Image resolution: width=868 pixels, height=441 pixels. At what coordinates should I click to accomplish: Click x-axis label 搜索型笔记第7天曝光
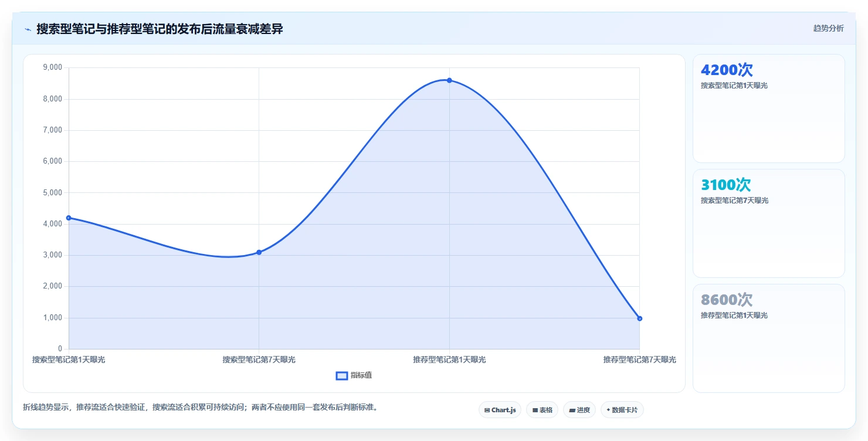click(x=259, y=359)
